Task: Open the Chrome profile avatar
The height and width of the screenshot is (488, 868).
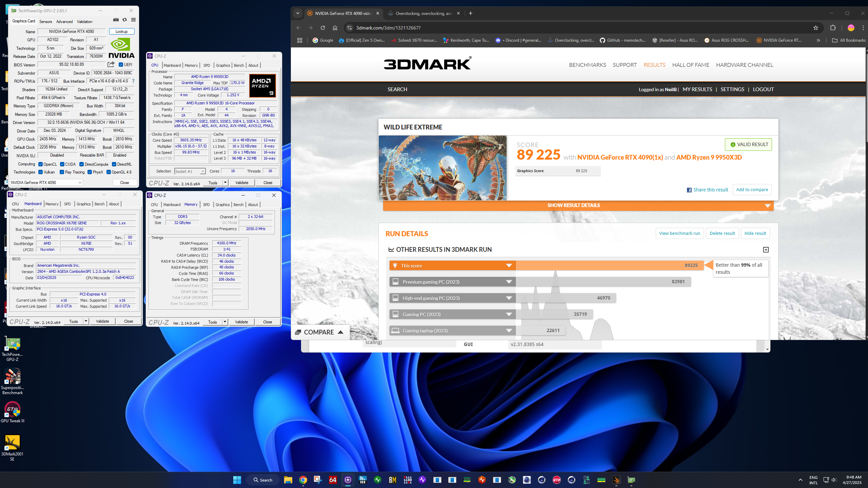Action: pyautogui.click(x=851, y=28)
